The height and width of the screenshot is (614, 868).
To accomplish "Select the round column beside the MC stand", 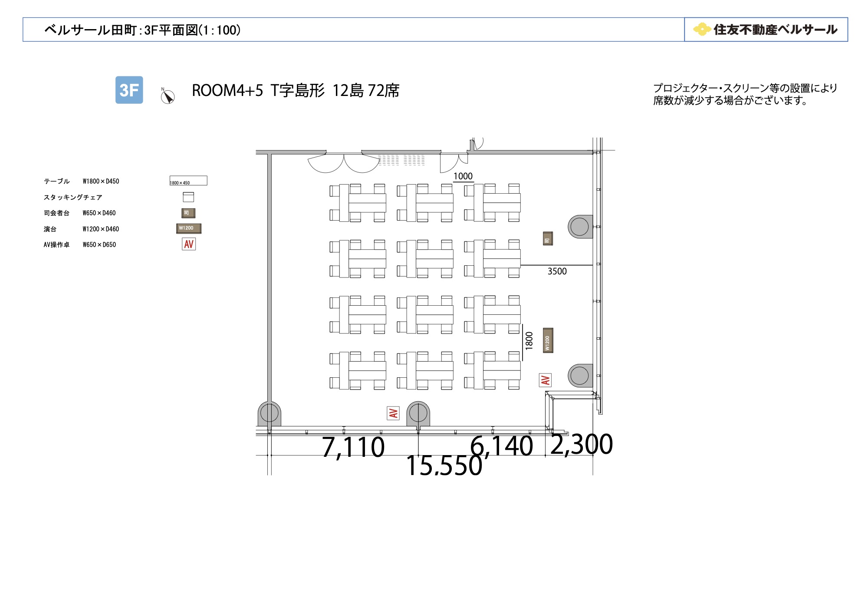I will [580, 227].
